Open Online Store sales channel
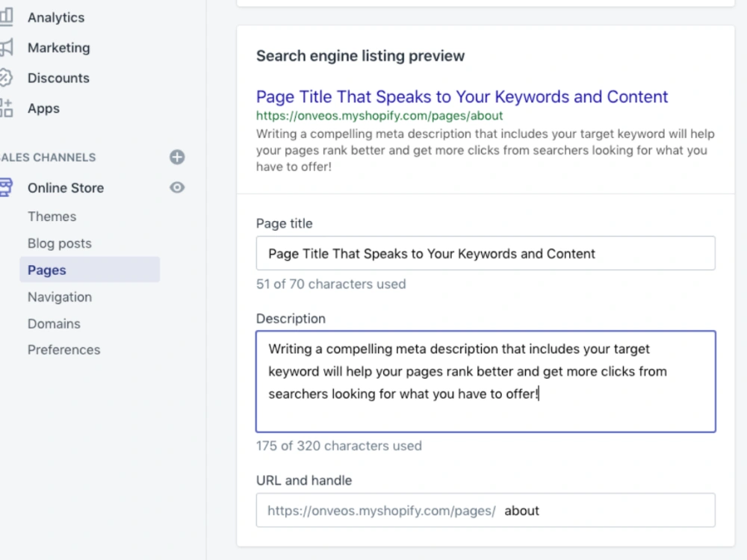 click(65, 188)
